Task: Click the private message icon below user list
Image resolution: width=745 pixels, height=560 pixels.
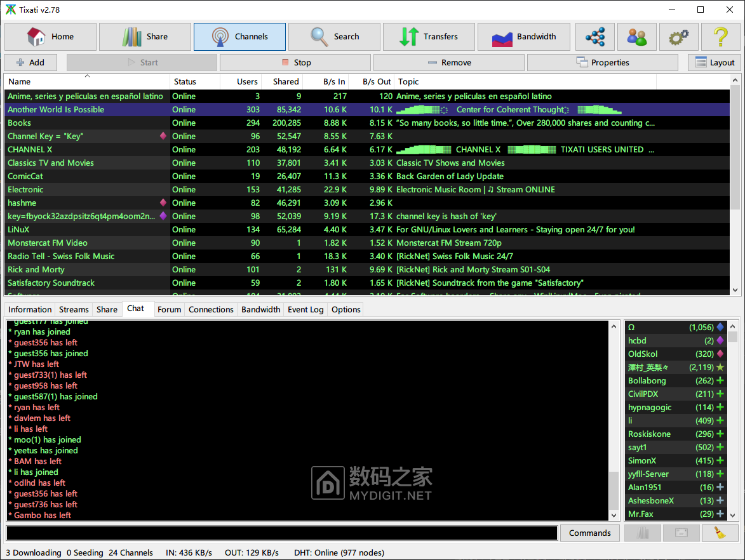Action: (681, 533)
